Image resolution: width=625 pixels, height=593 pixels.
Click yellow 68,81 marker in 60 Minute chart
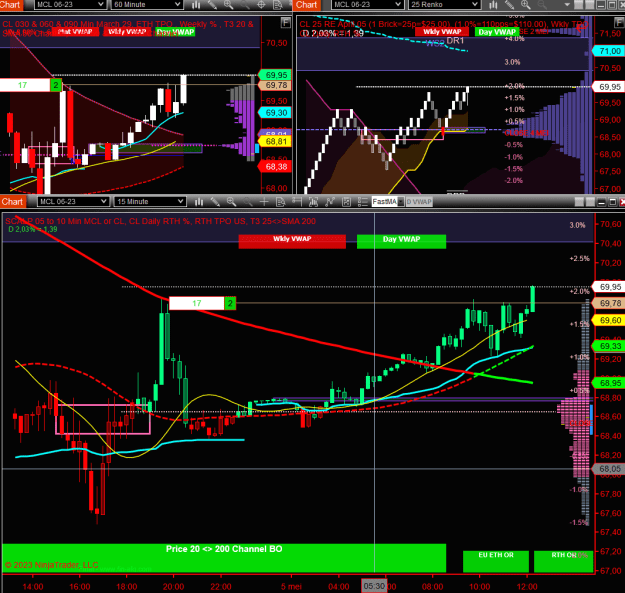pyautogui.click(x=276, y=141)
